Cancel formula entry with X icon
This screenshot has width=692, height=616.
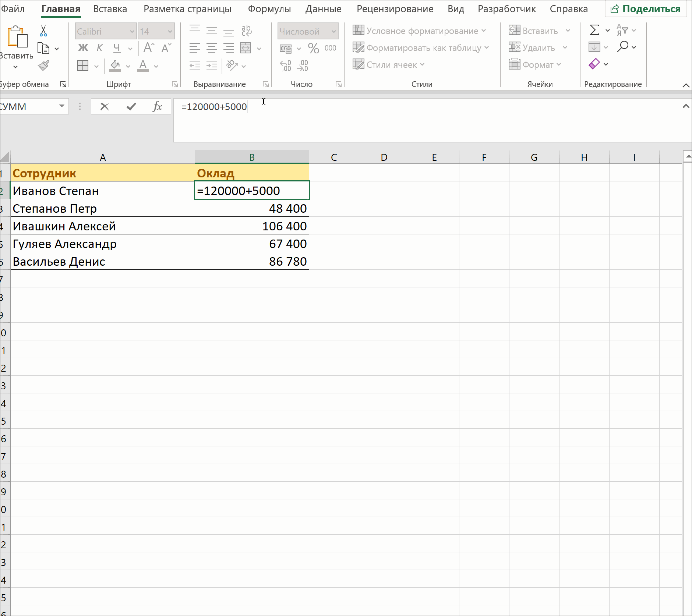pos(105,107)
